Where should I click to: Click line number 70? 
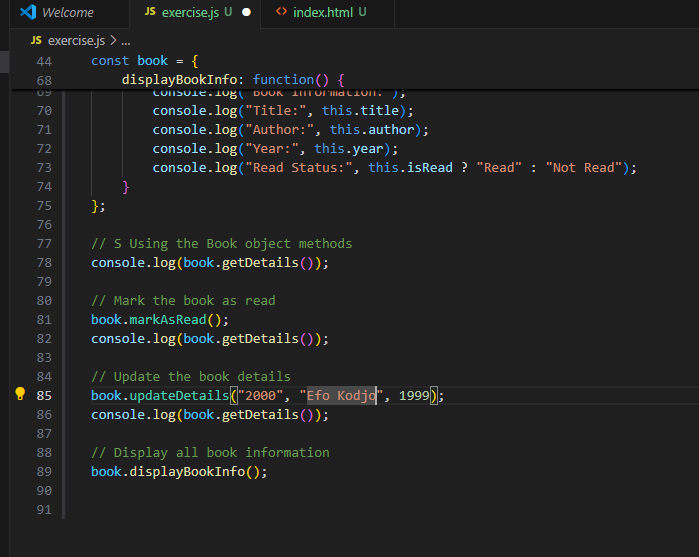click(x=44, y=111)
